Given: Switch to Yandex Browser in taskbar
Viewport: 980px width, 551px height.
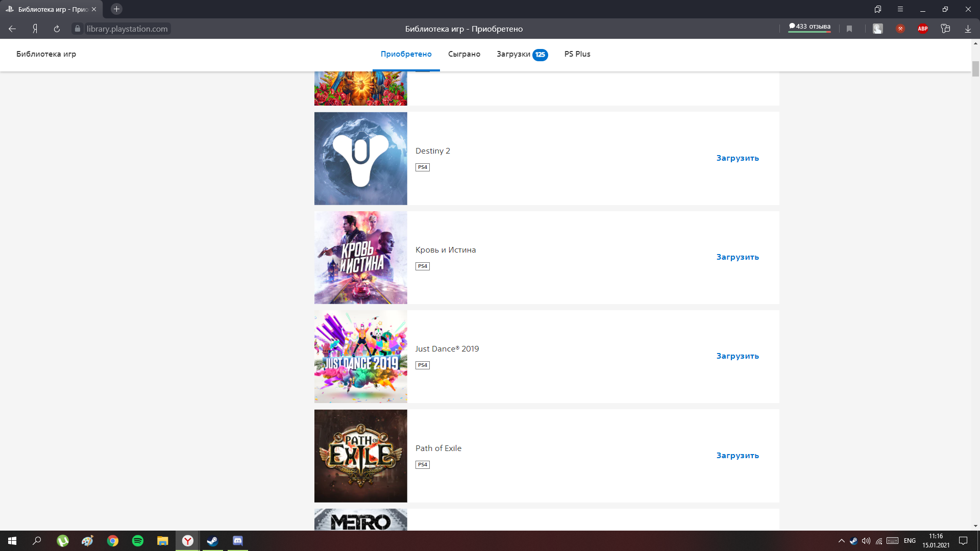Looking at the screenshot, I should coord(188,541).
